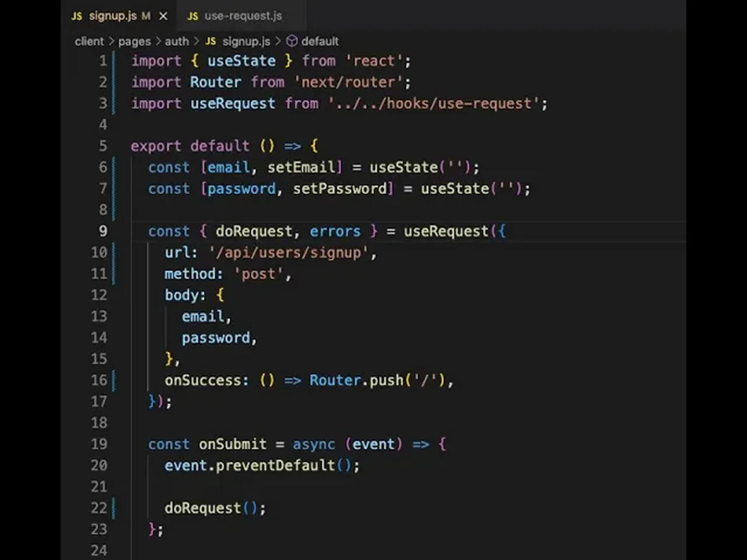Place cursor on useRequest import name
The height and width of the screenshot is (560, 747).
[x=232, y=104]
